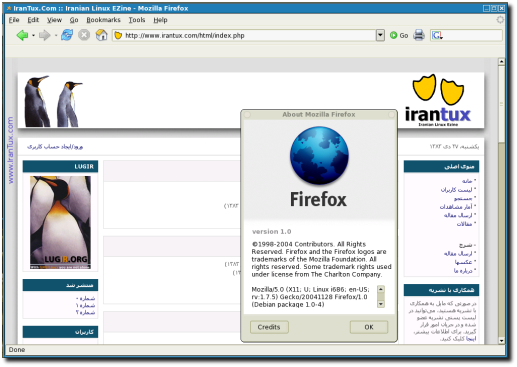Viewport: 517px width, 367px height.
Task: Open the Bookmarks menu
Action: 103,20
